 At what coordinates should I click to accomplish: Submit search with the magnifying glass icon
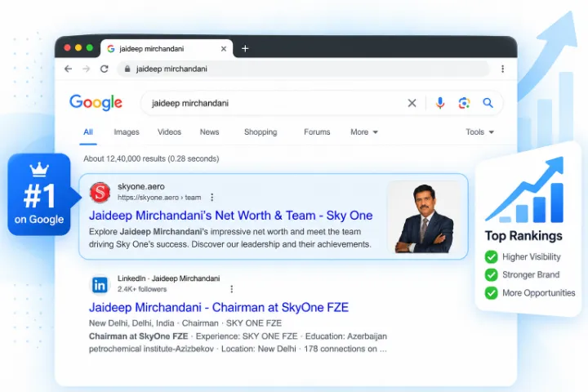pyautogui.click(x=488, y=103)
